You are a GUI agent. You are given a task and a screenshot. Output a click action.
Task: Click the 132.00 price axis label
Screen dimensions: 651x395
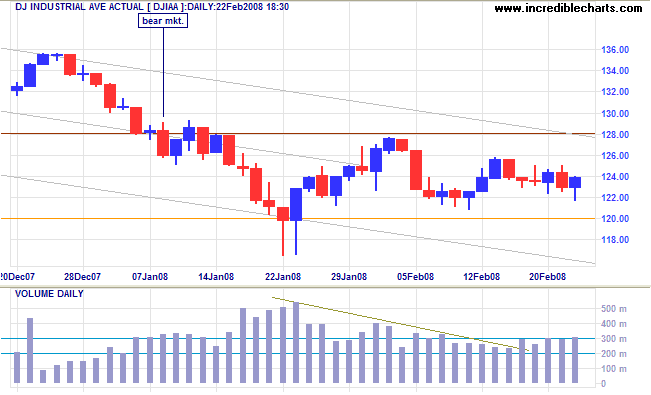point(615,92)
